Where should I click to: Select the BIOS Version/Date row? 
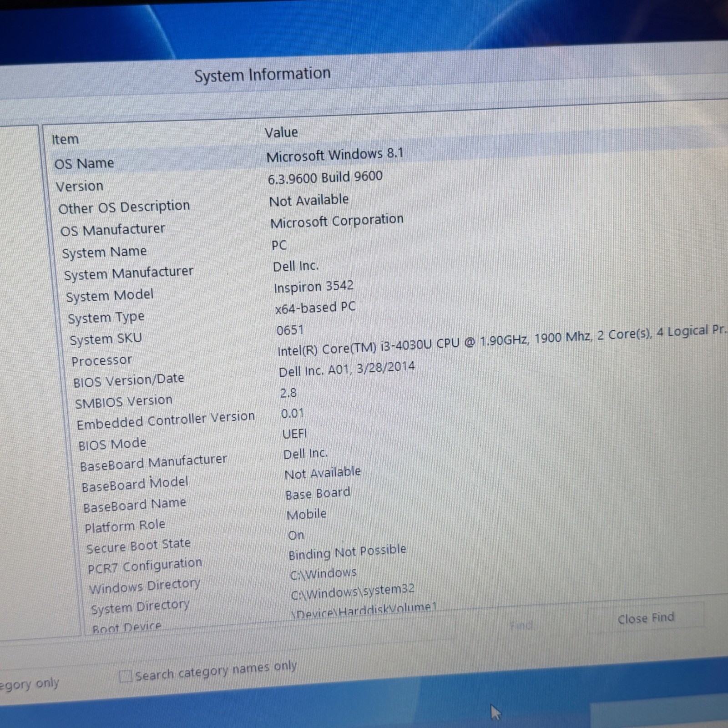(129, 380)
